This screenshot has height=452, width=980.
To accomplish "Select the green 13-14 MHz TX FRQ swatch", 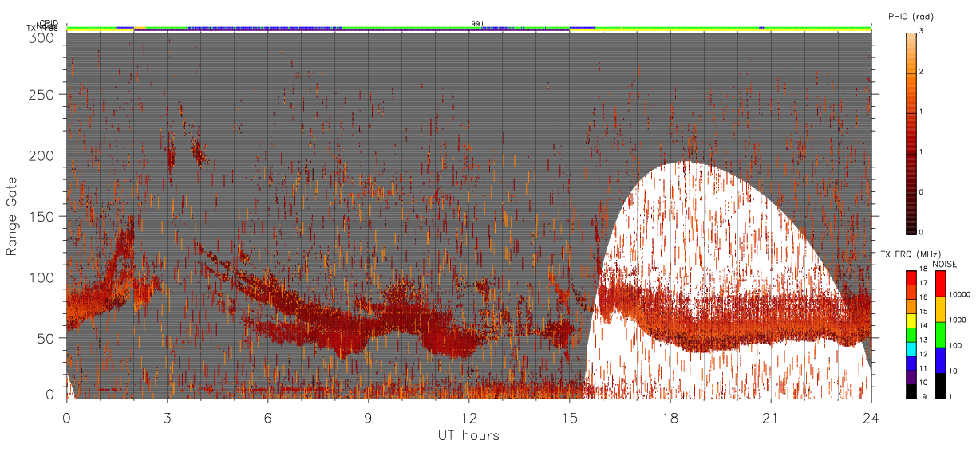I will (911, 335).
